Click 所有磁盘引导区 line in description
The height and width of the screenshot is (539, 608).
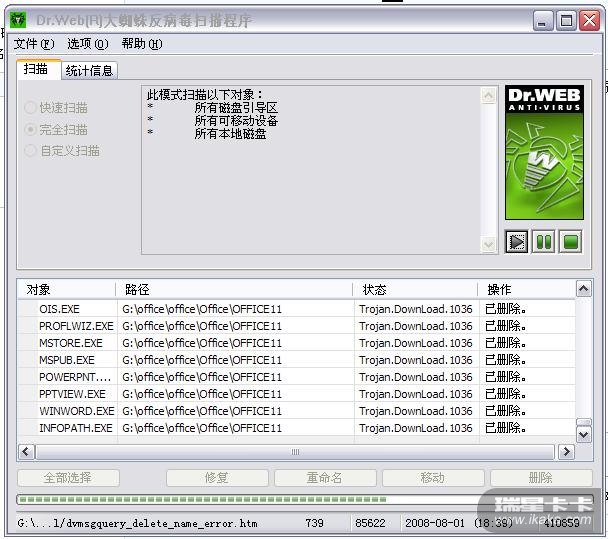pos(236,108)
